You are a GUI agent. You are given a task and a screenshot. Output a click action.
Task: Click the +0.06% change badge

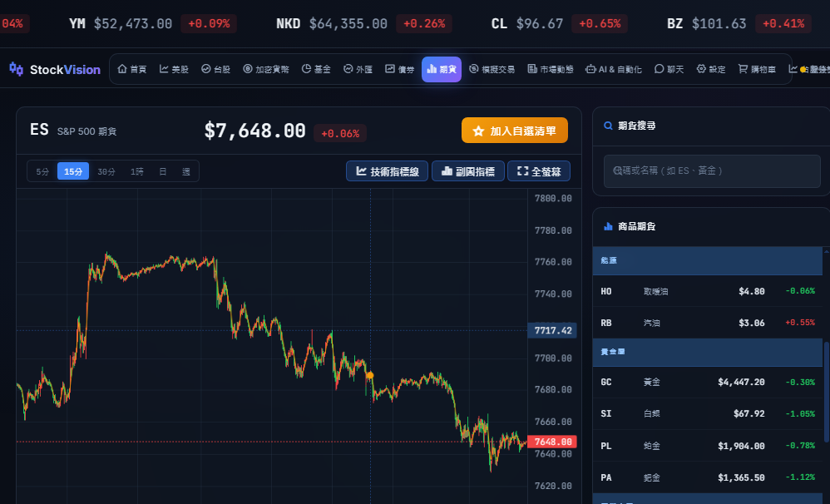340,133
